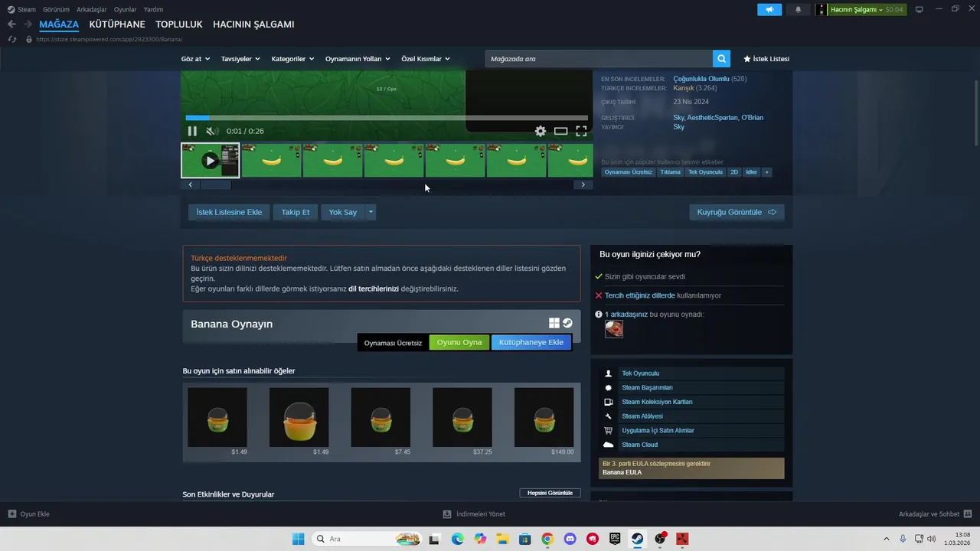The width and height of the screenshot is (980, 551).
Task: Click the Yok Say button
Action: coord(343,212)
